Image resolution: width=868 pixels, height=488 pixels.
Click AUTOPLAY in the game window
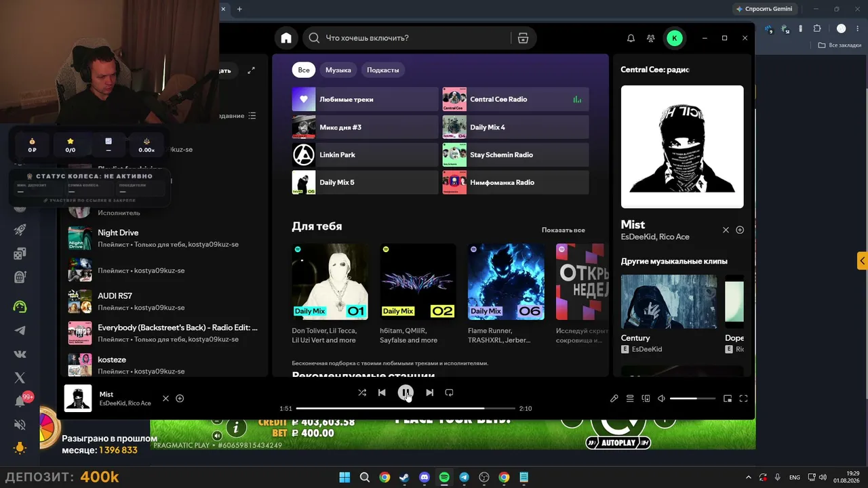618,443
